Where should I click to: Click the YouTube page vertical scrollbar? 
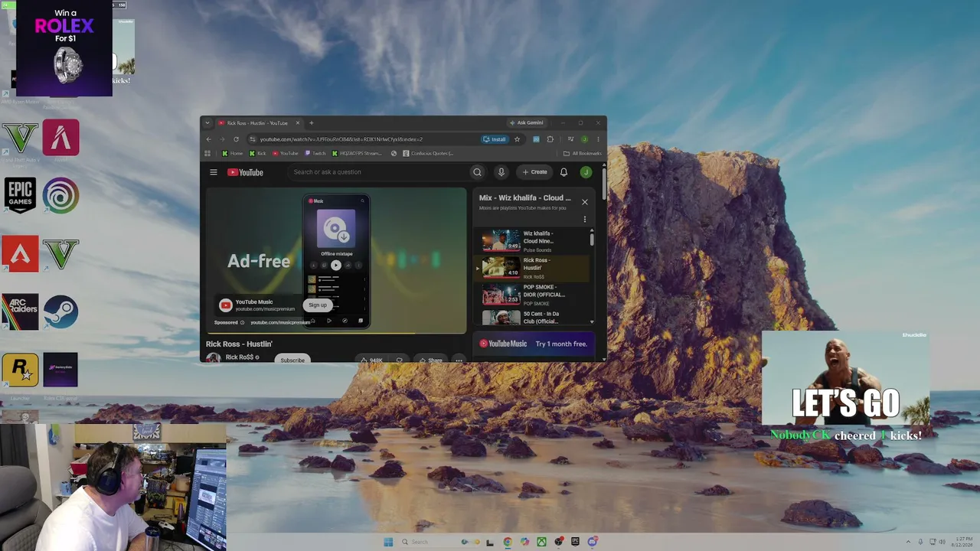tap(604, 184)
